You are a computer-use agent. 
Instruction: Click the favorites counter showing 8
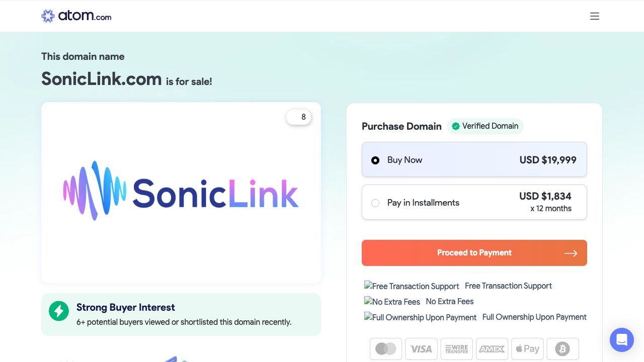coord(299,117)
